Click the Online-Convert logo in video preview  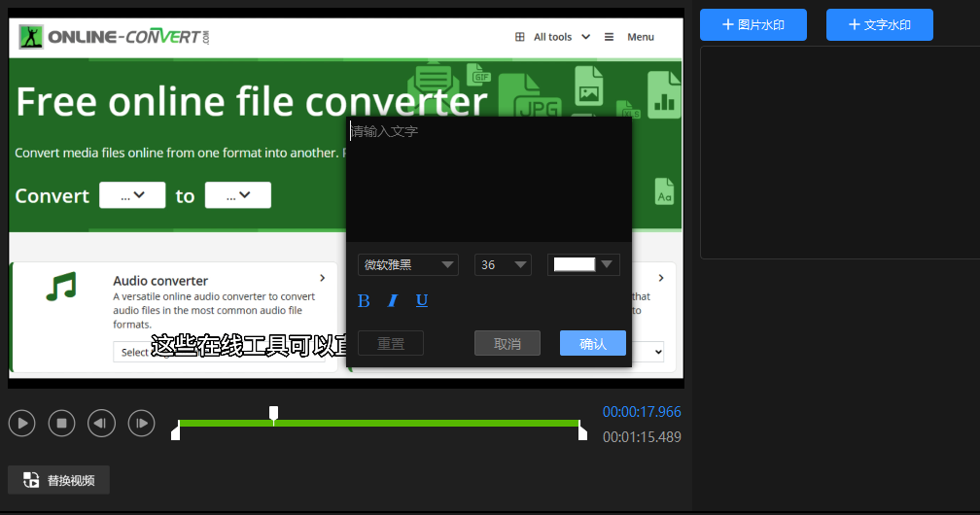click(114, 37)
